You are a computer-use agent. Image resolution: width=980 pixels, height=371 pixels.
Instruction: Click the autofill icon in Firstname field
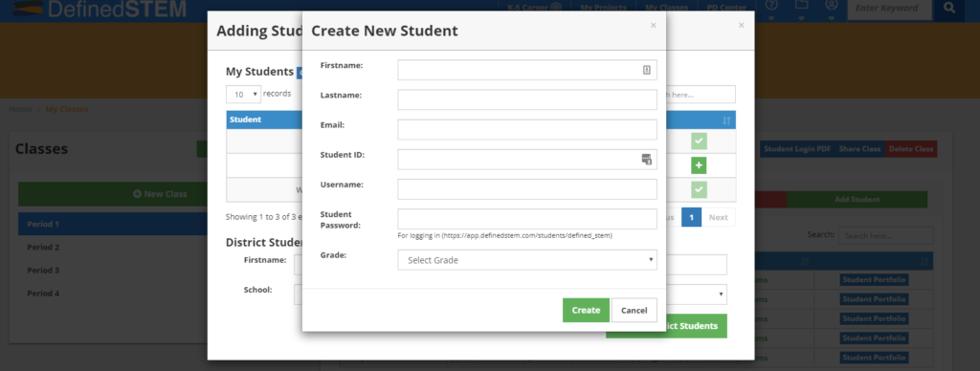[647, 70]
